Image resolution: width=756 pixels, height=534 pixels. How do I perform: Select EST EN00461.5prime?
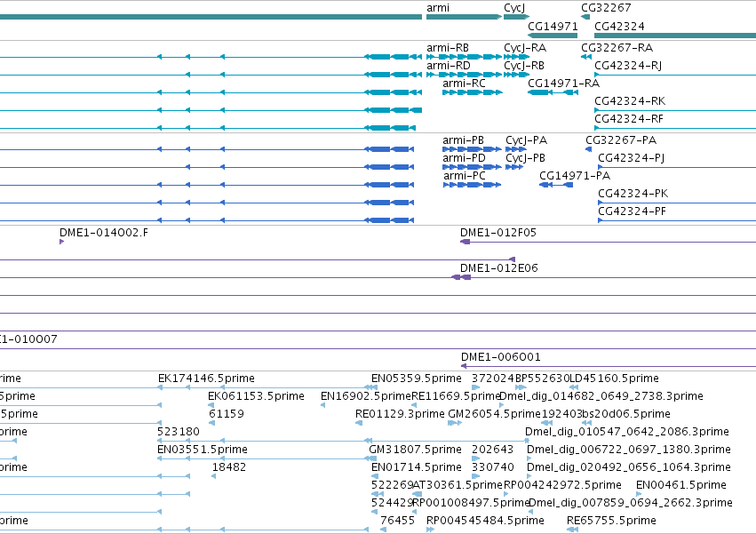pyautogui.click(x=680, y=485)
